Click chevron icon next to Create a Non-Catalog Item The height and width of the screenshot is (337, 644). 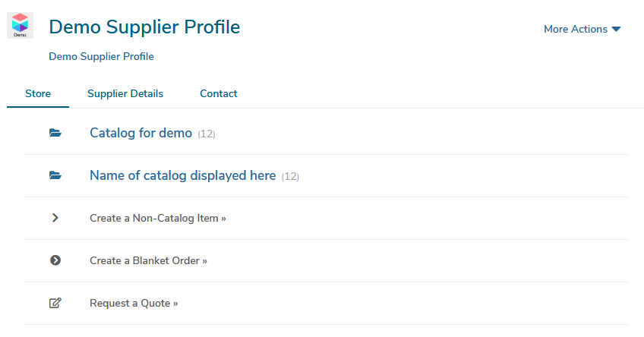(55, 218)
